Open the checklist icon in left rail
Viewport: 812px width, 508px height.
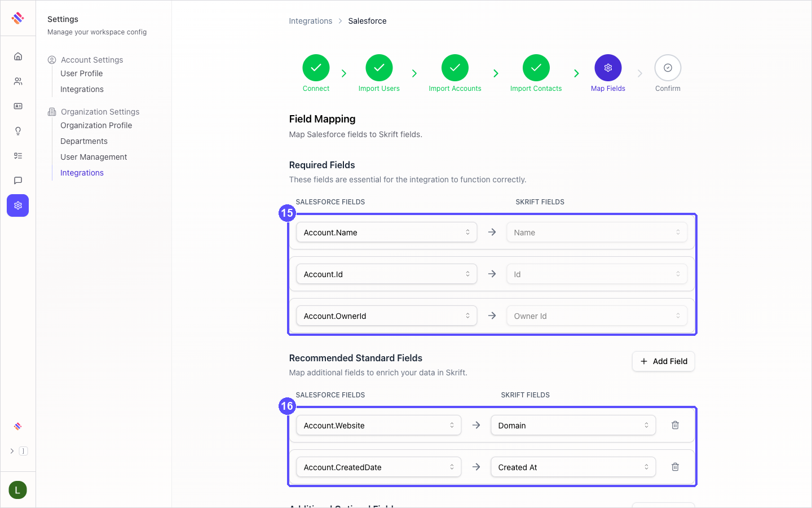coord(18,156)
